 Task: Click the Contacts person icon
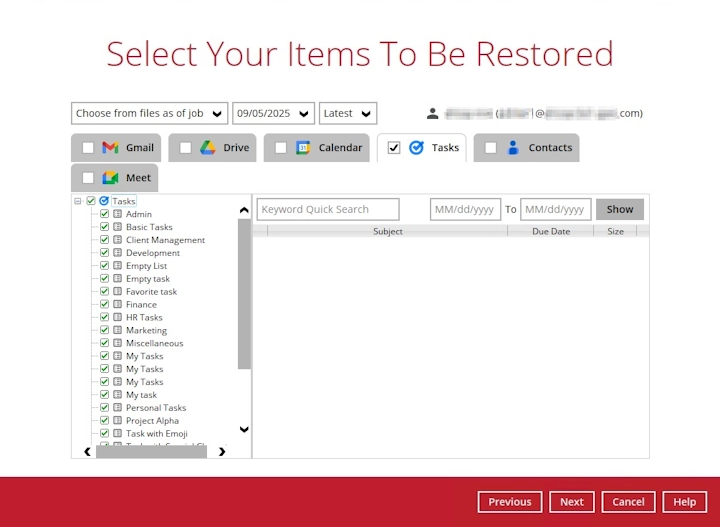point(513,148)
